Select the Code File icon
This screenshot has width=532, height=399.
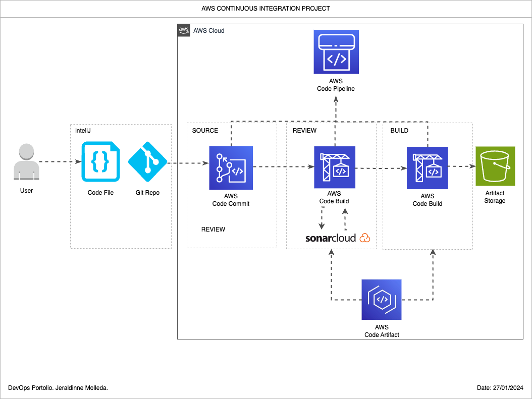[x=100, y=162]
